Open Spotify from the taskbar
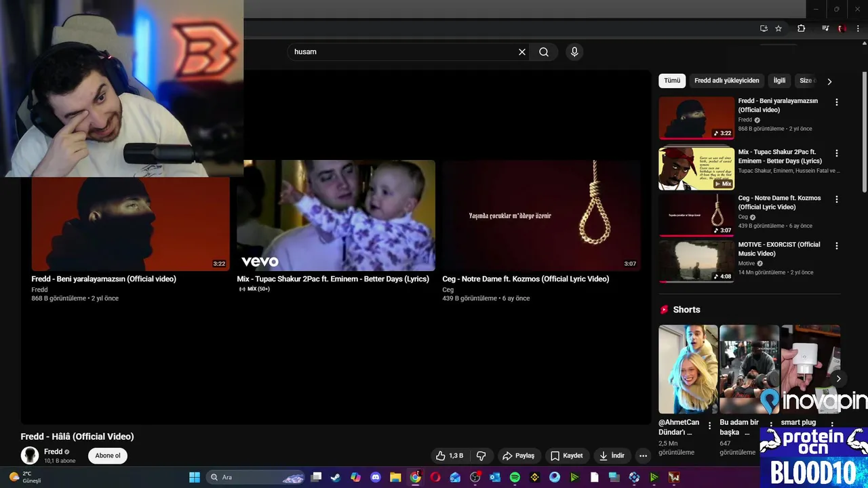868x488 pixels. tap(515, 477)
